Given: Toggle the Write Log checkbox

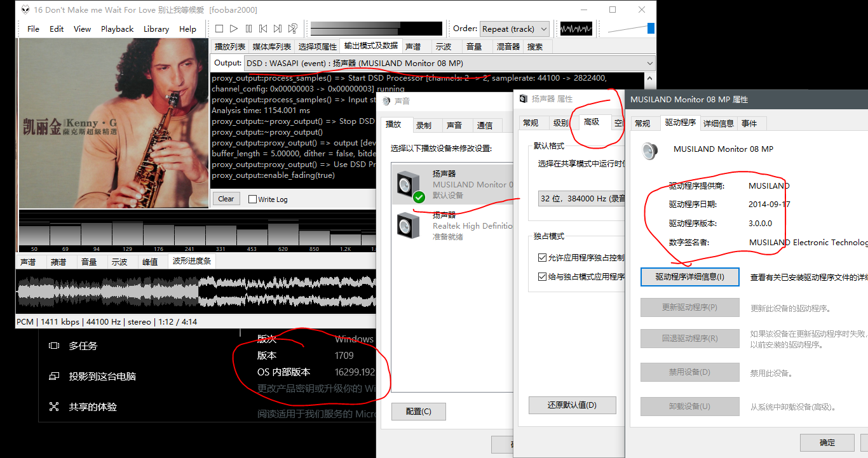Looking at the screenshot, I should click(252, 199).
